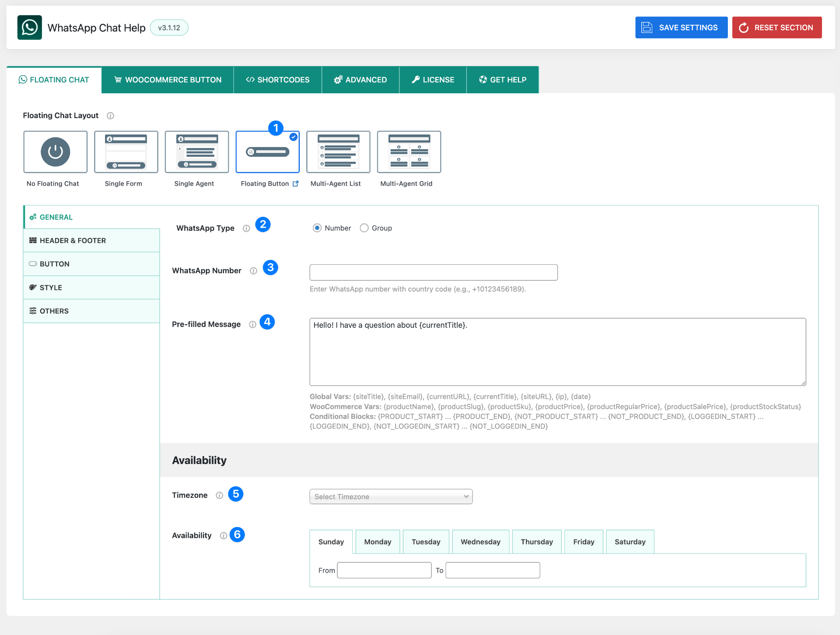
Task: Switch availability to the Wednesday tab
Action: (x=480, y=542)
